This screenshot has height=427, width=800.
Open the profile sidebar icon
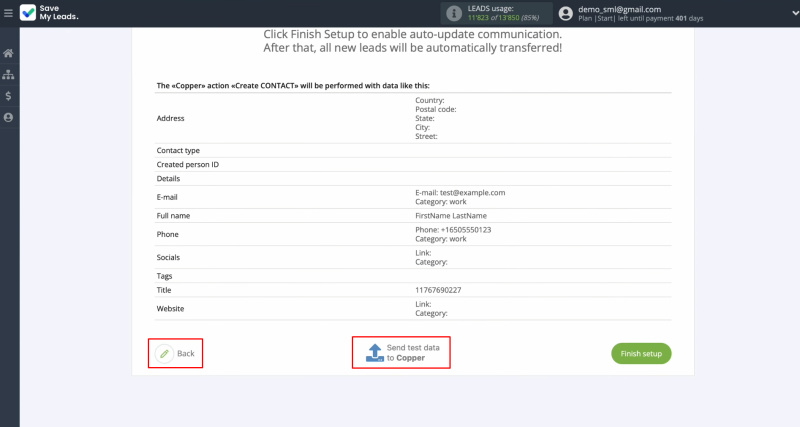coord(8,118)
